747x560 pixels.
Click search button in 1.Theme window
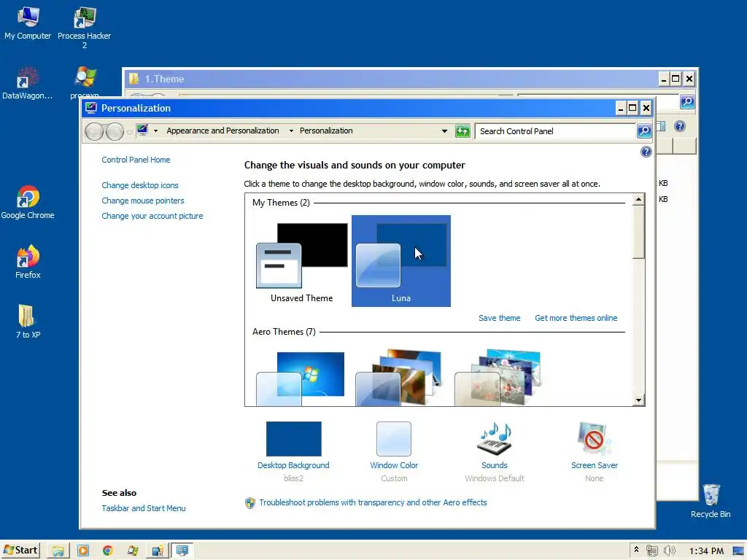[x=687, y=101]
